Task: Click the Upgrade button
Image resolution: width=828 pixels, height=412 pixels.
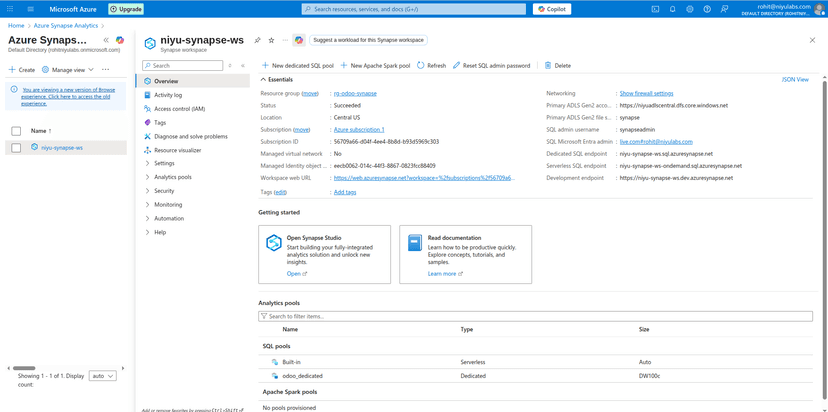Action: point(126,9)
